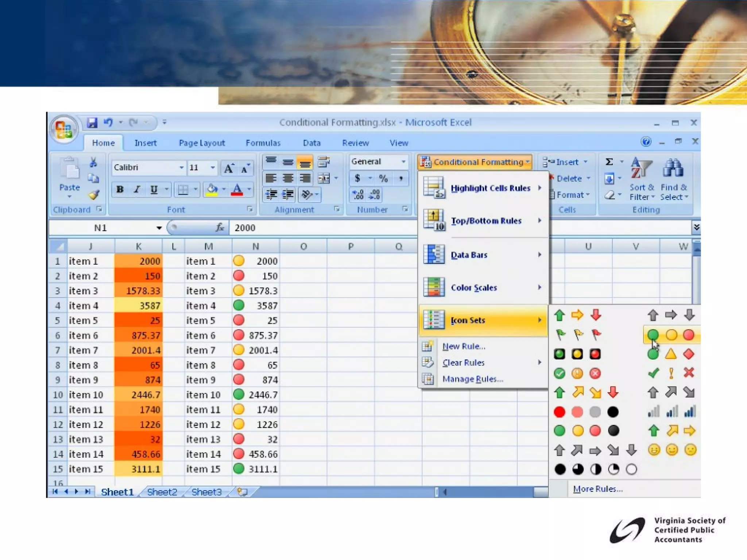Toggle Bold formatting
Viewport: 747px width, 560px height.
pyautogui.click(x=120, y=189)
